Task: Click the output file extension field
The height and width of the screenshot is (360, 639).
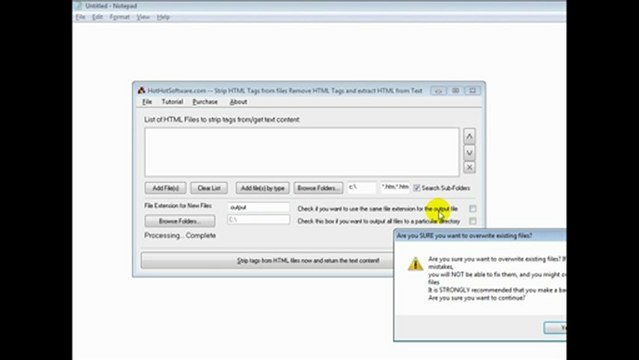Action: (x=258, y=207)
